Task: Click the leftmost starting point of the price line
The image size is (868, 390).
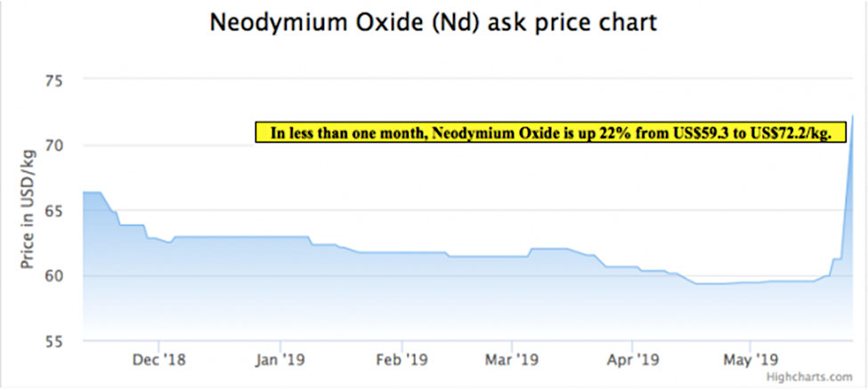Action: coord(84,192)
